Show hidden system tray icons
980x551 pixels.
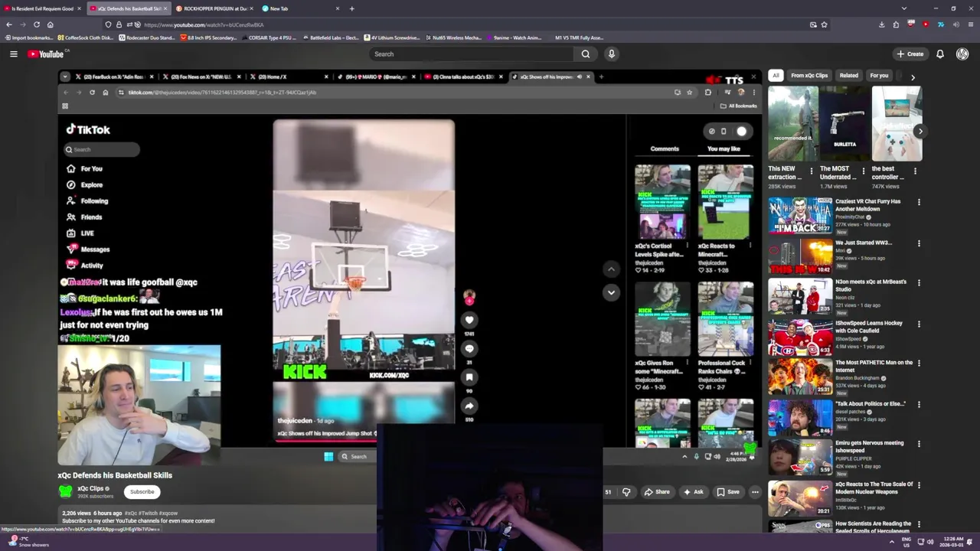click(x=891, y=542)
